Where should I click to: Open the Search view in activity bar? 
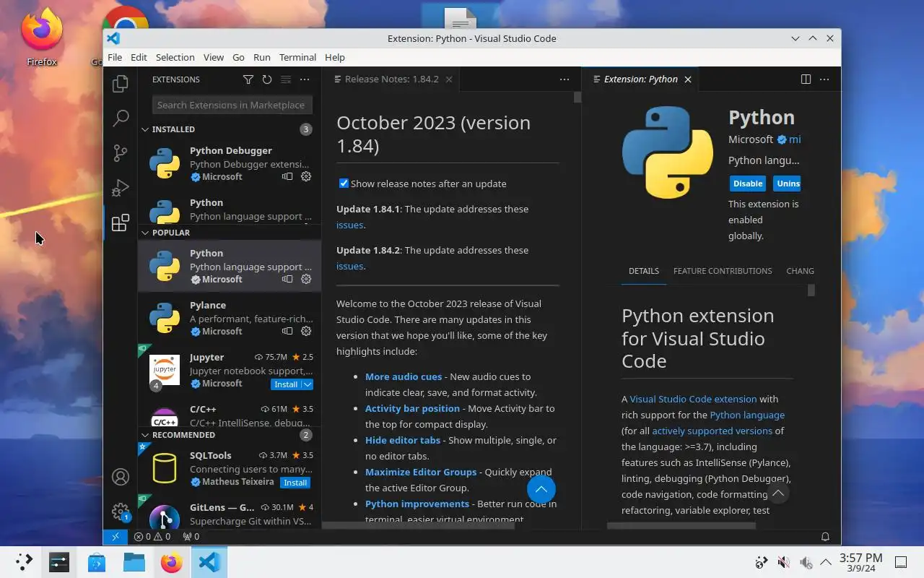pos(121,118)
